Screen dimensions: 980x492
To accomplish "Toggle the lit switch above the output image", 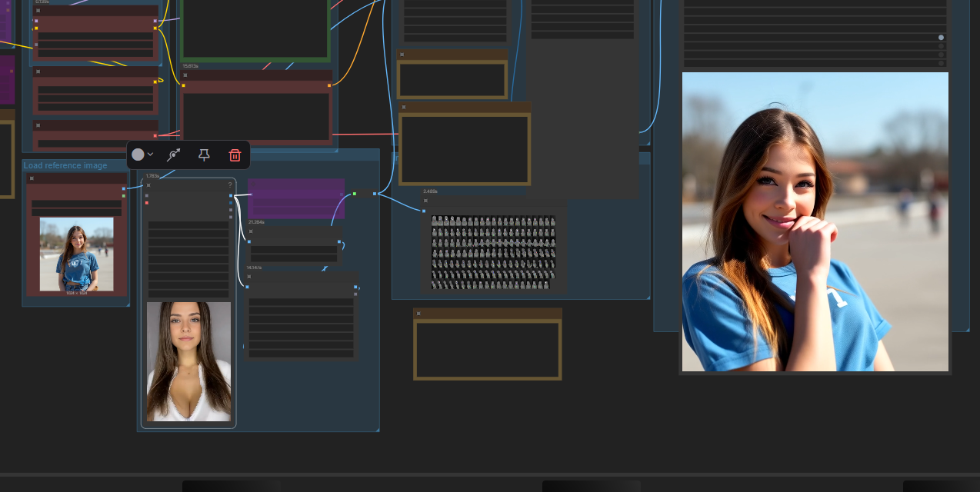I will coord(941,37).
